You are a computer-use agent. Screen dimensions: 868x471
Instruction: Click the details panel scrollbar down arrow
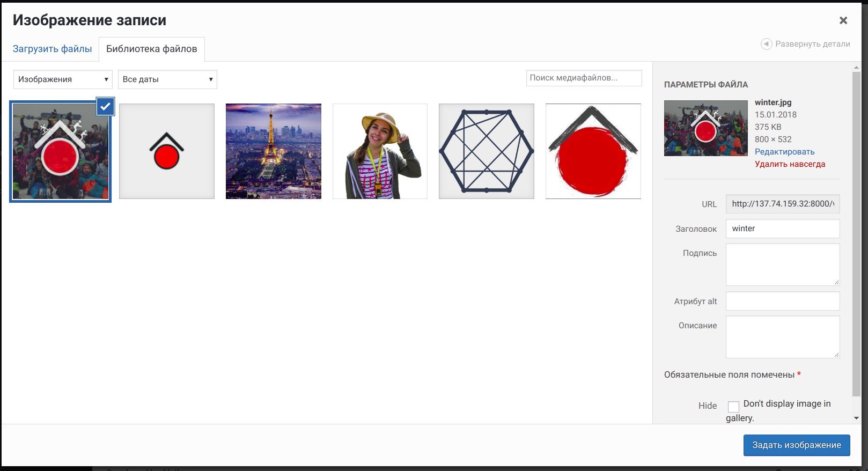(x=856, y=418)
